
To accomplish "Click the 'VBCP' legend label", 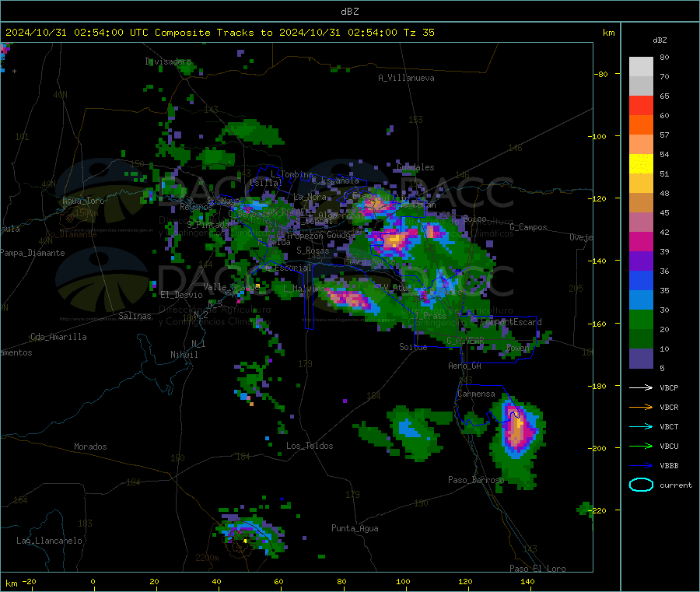I will click(x=669, y=388).
